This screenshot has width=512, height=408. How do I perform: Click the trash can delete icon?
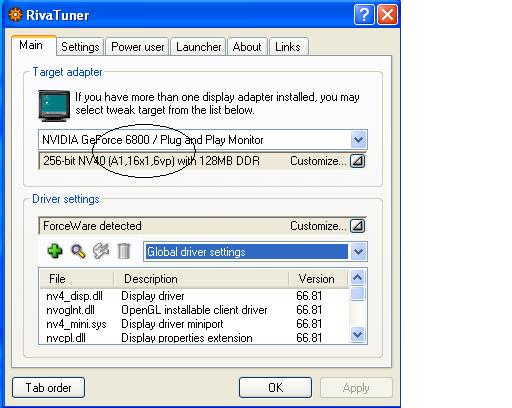pos(124,251)
